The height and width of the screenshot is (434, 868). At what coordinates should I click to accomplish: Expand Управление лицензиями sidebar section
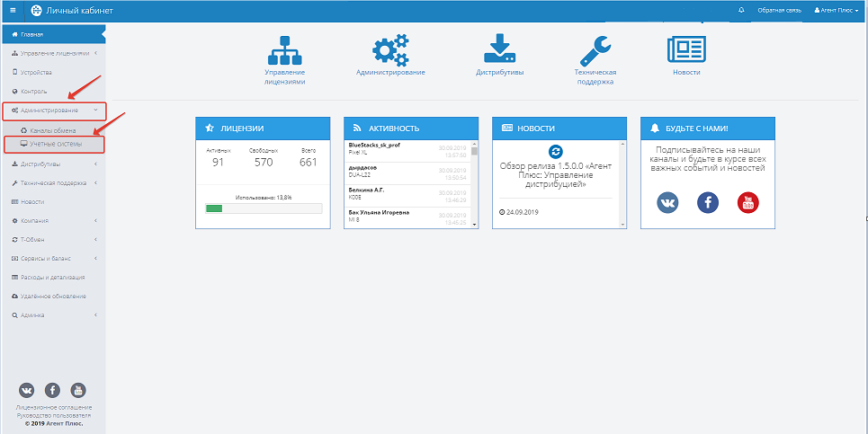[x=52, y=53]
